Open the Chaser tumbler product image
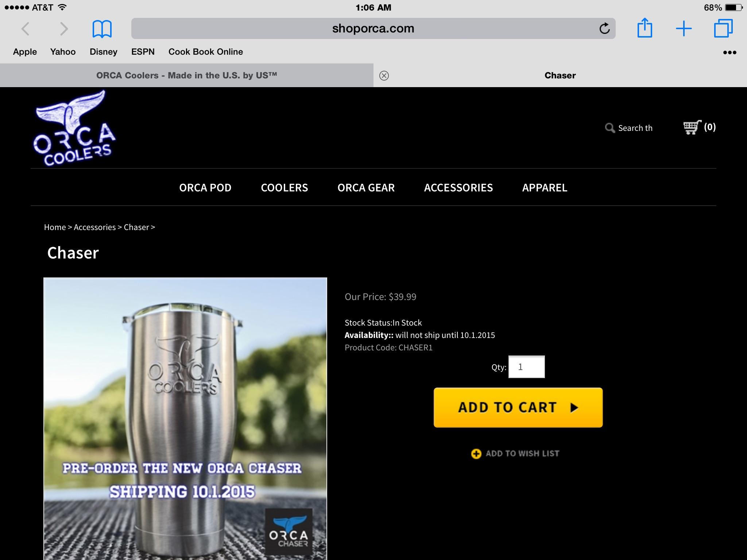Viewport: 747px width, 560px height. point(185,419)
